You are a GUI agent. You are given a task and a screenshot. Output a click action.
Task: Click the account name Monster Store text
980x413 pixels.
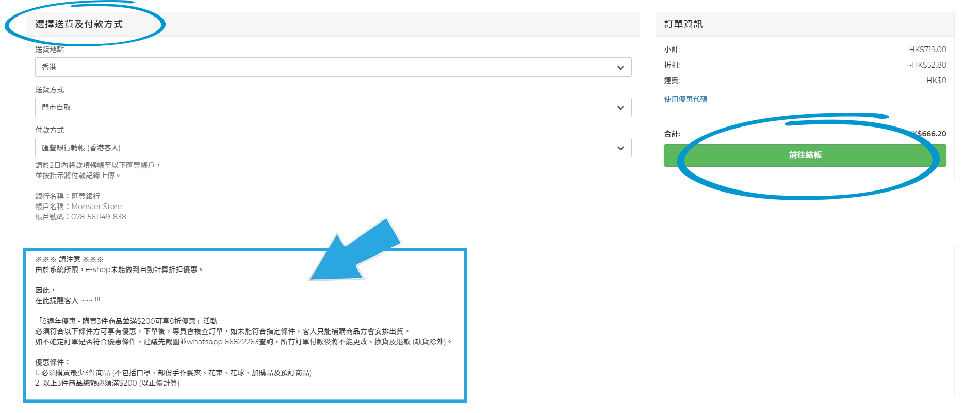96,206
